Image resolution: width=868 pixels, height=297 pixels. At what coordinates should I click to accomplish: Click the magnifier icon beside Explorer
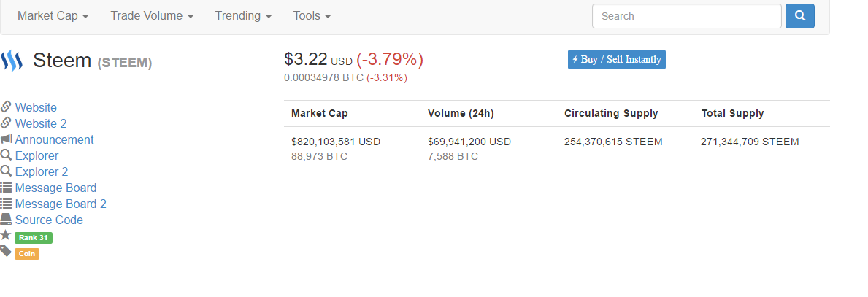6,155
